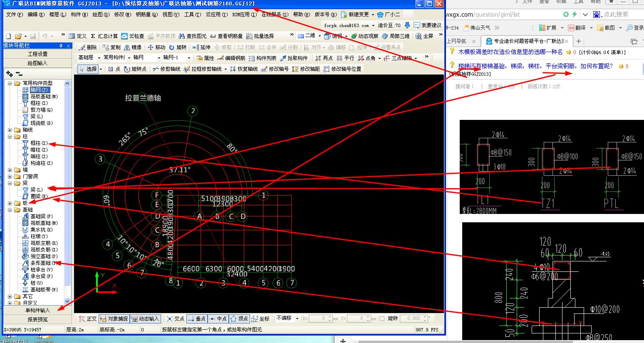Image resolution: width=644 pixels, height=343 pixels.
Task: Click the 工程设置 navigation button
Action: coord(37,54)
